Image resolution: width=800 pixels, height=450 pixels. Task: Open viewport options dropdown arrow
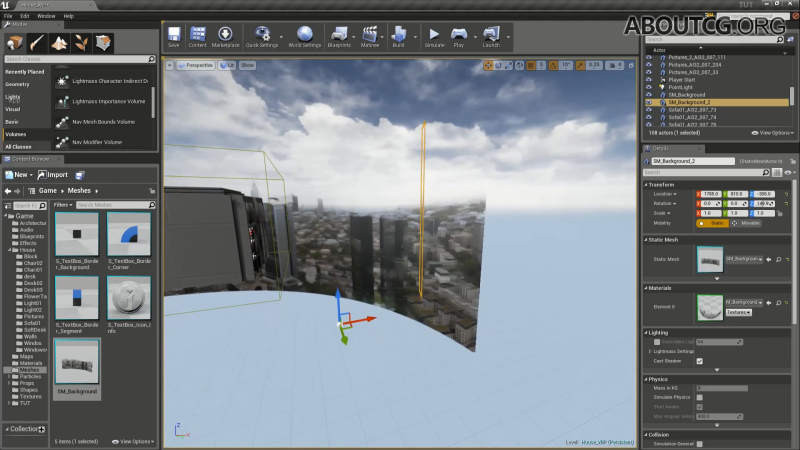(169, 65)
